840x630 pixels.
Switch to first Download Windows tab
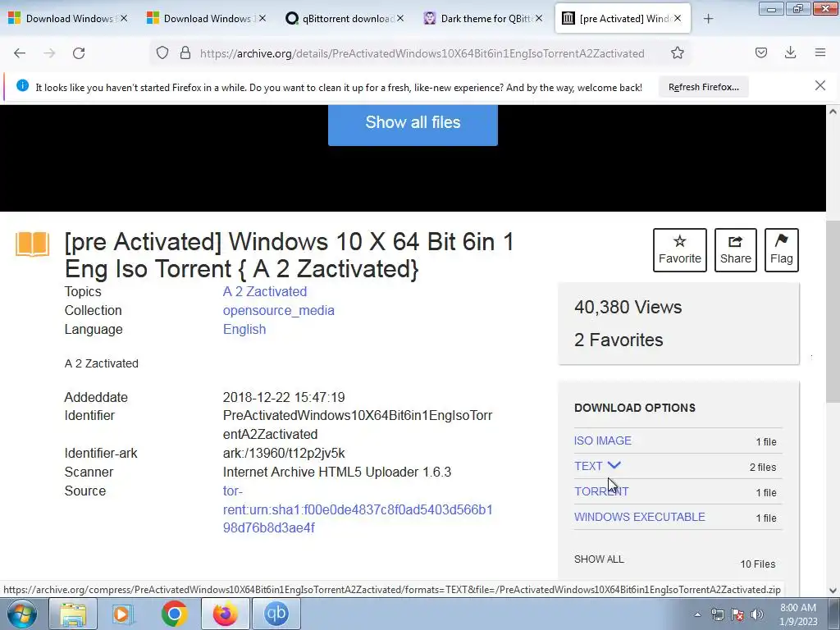tap(69, 19)
